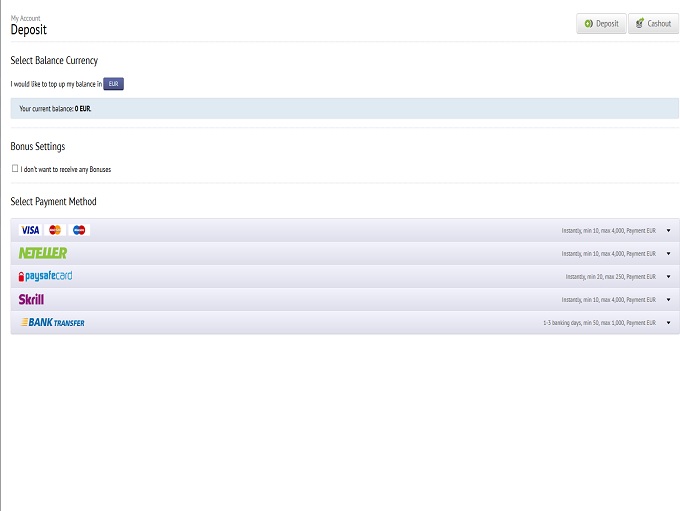Screen dimensions: 680x511
Task: Expand the Bank Transfer row arrow
Action: [x=668, y=323]
